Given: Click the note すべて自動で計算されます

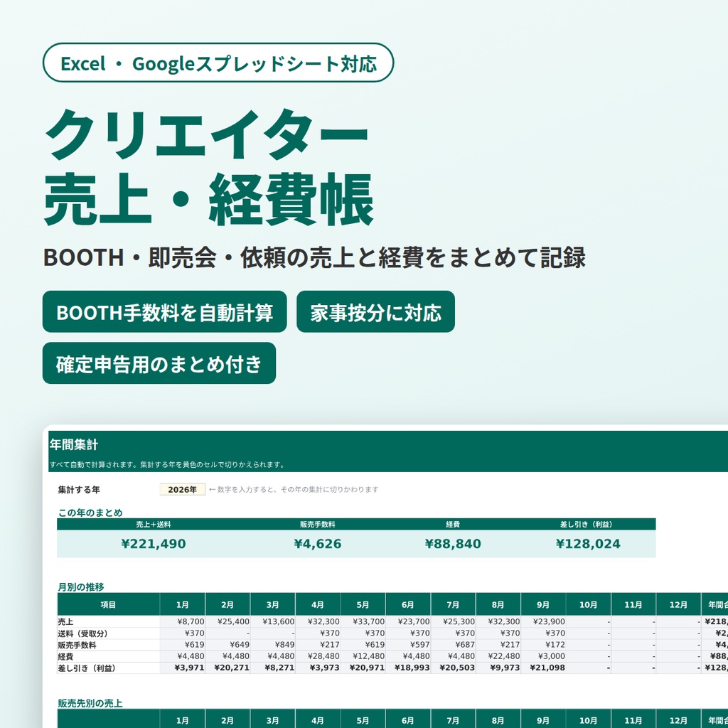Looking at the screenshot, I should click(x=167, y=464).
